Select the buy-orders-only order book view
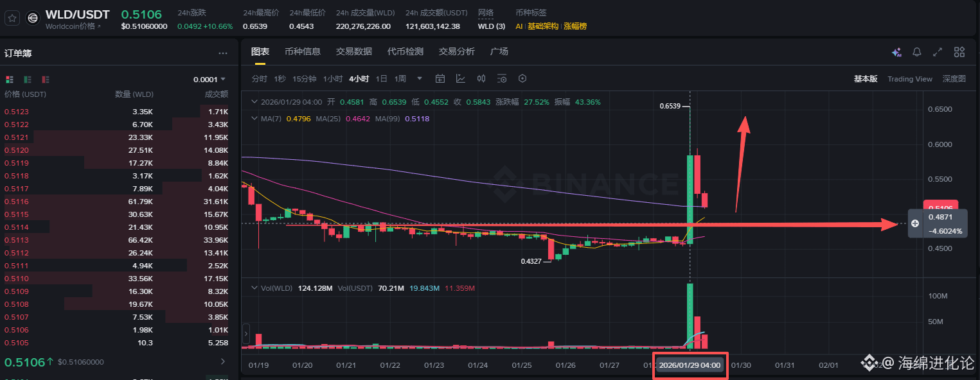The image size is (980, 380). pyautogui.click(x=26, y=79)
